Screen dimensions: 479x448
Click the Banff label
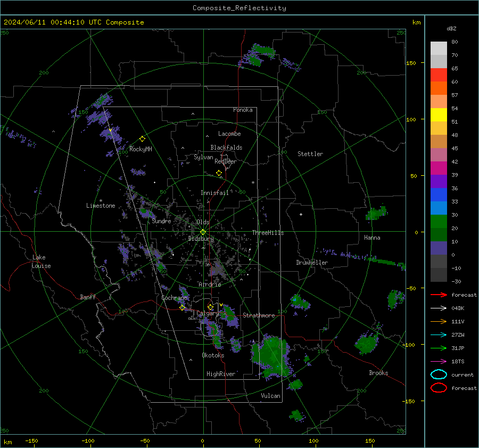88,297
